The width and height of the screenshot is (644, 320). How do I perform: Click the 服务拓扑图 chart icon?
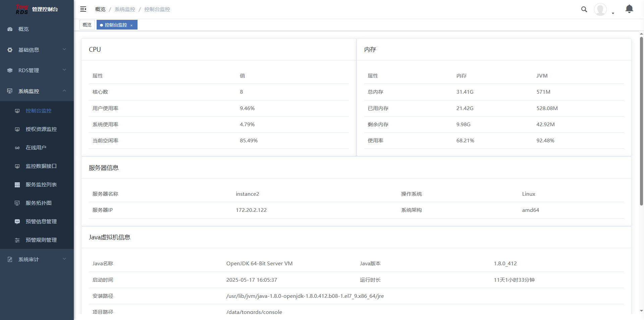pyautogui.click(x=17, y=203)
